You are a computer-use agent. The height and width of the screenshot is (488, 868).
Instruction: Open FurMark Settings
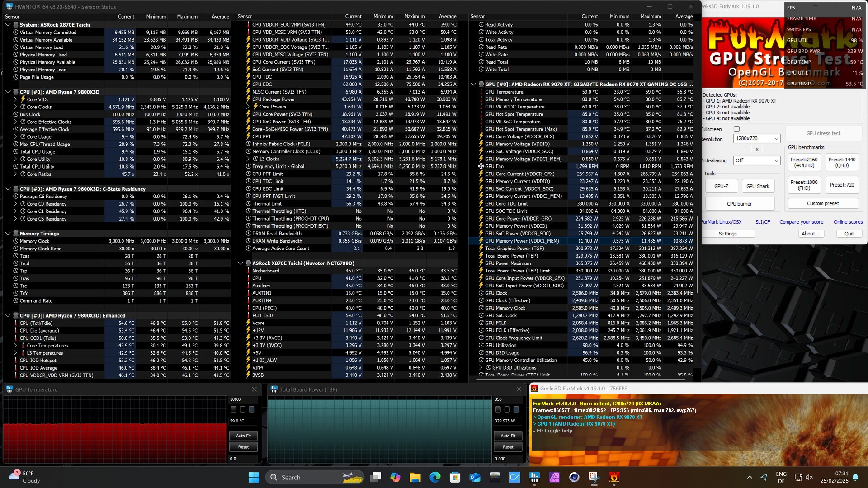pos(727,234)
